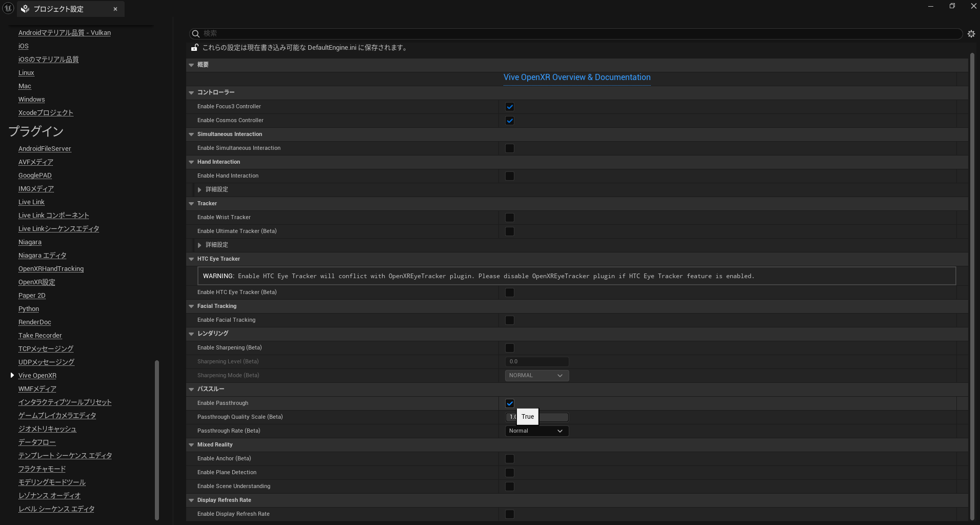
Task: Close the プロジェクト設定 tab
Action: click(115, 9)
